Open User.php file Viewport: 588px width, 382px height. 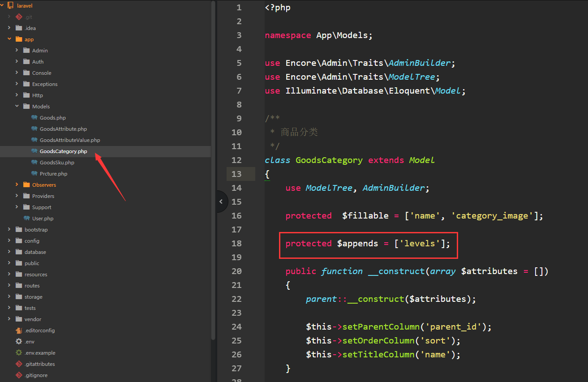[43, 219]
